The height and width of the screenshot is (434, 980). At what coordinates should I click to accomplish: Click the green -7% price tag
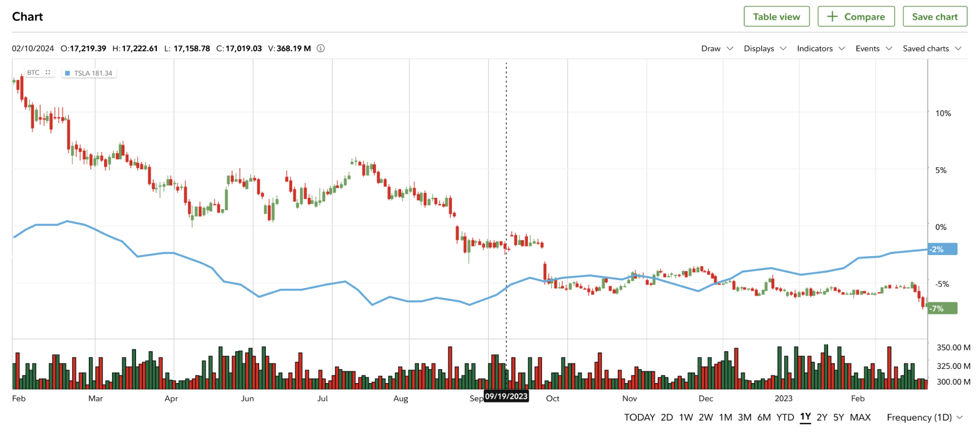pyautogui.click(x=941, y=308)
